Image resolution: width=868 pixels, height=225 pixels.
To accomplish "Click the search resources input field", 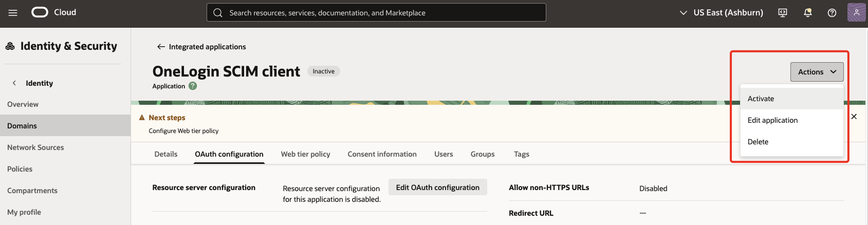I will point(376,13).
